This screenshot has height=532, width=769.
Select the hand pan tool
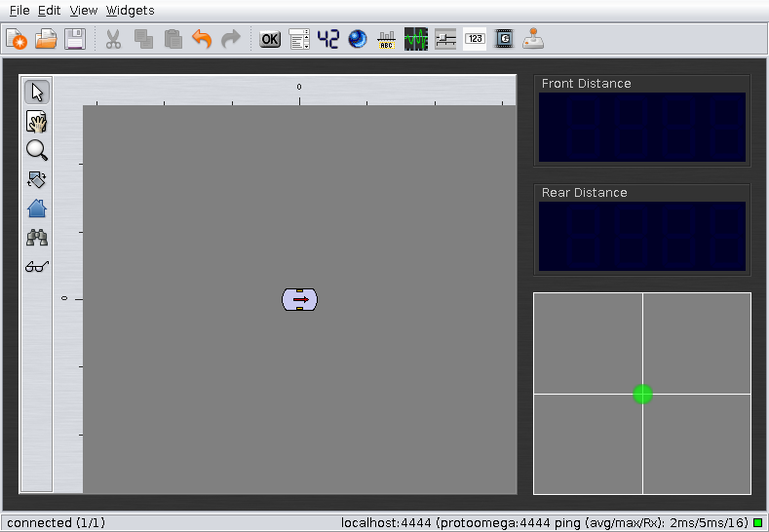pyautogui.click(x=37, y=122)
